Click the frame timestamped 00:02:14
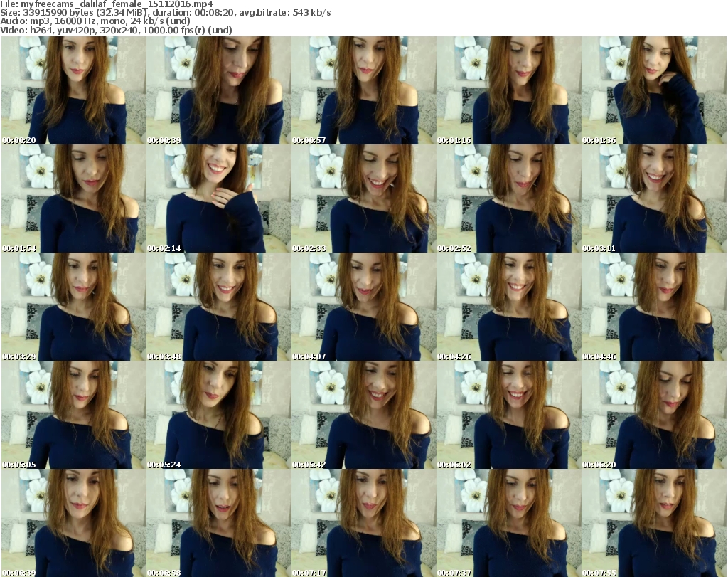This screenshot has width=728, height=577. (218, 198)
